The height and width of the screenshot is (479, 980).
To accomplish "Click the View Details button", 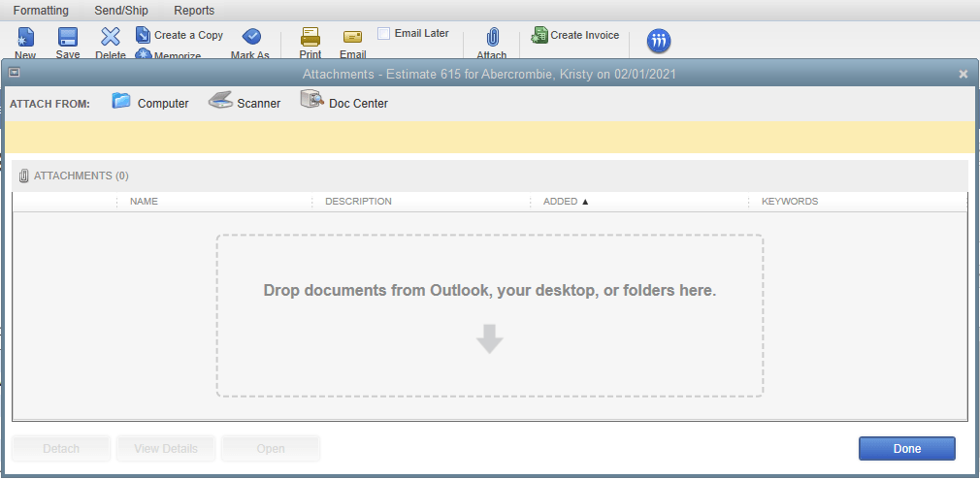I will [166, 448].
